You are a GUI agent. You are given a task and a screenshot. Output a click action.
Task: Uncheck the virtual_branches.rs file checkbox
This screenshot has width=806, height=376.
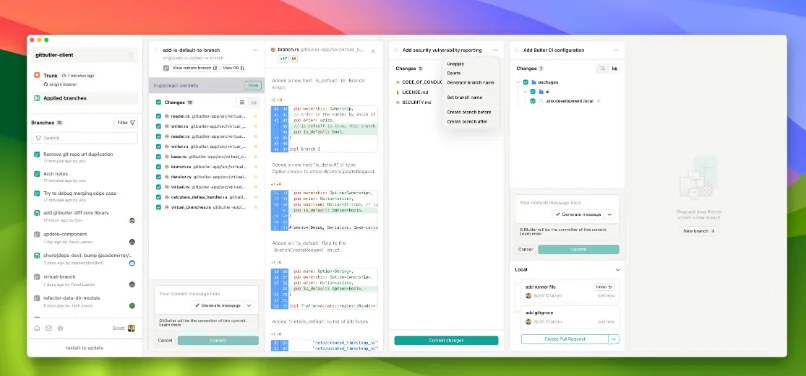click(x=158, y=207)
